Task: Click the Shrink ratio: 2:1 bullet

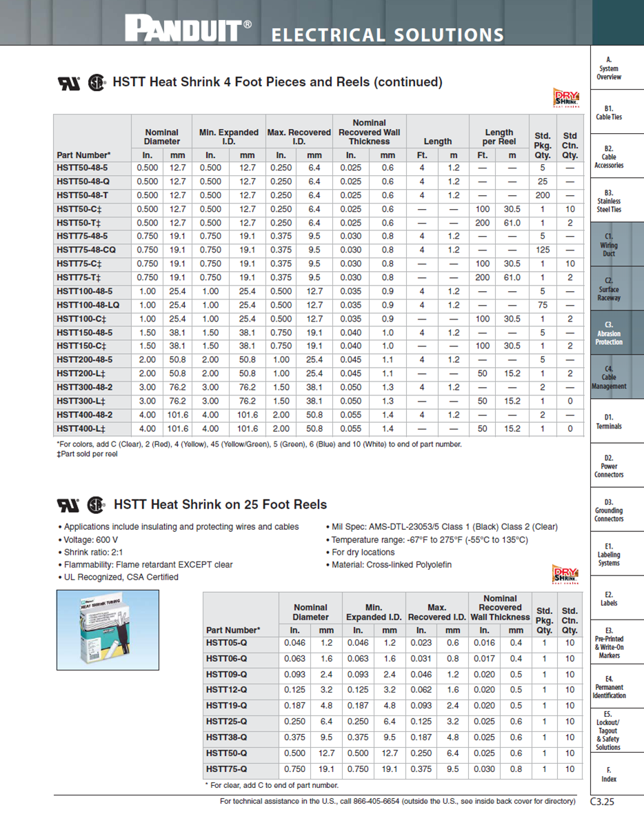Action: pos(90,553)
